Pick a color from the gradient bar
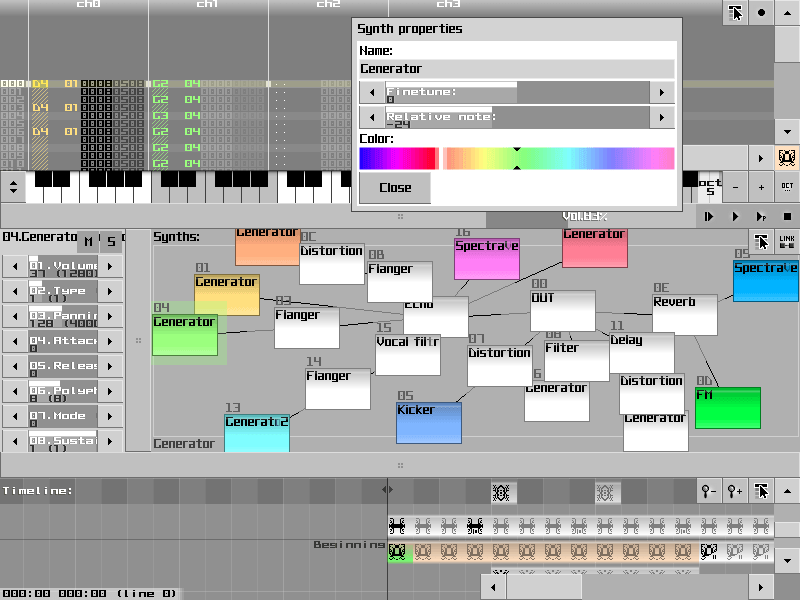 coord(560,157)
